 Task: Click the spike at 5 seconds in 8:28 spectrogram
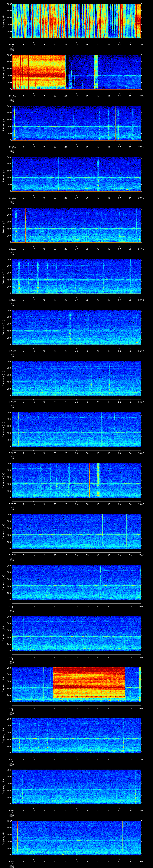pos(24,633)
